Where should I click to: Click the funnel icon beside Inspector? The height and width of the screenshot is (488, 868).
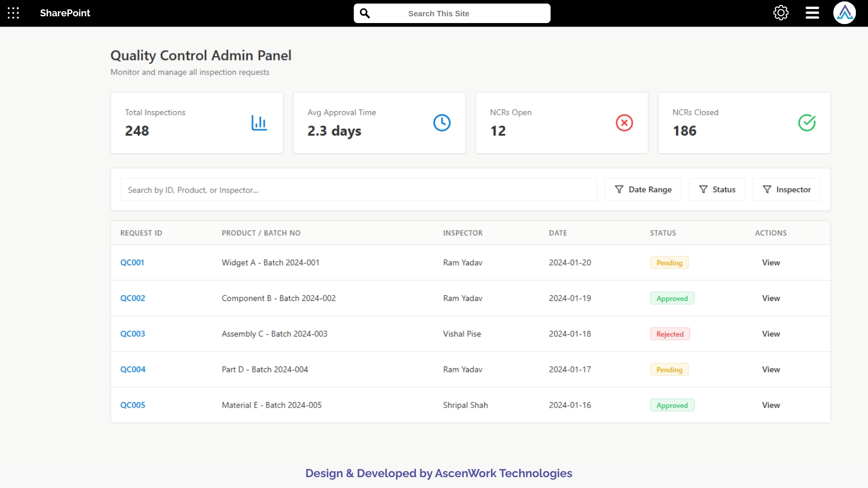click(767, 189)
